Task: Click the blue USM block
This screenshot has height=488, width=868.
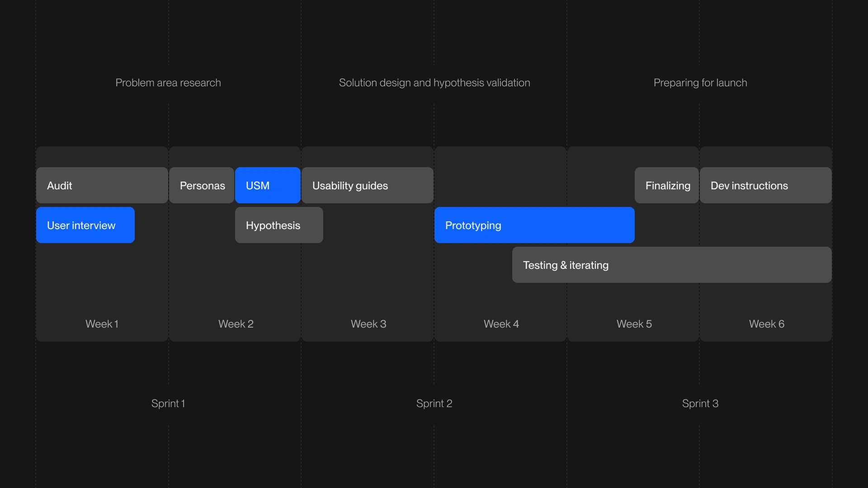Action: coord(268,185)
